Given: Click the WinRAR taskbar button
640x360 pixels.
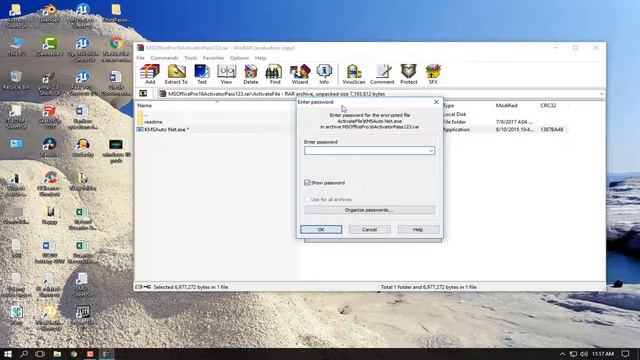Looking at the screenshot, I should point(107,353).
